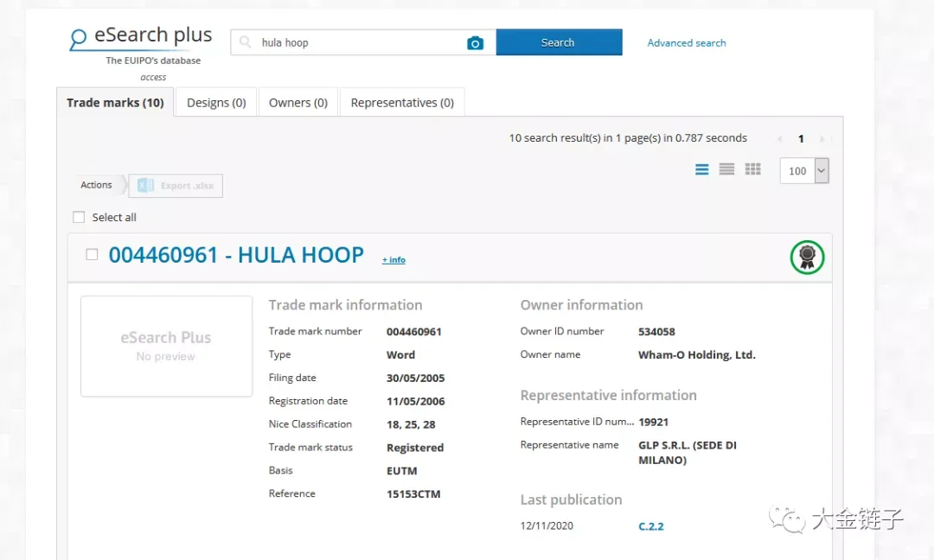Click the magnifier icon in search box
Viewport: 934px width, 560px height.
[x=245, y=41]
